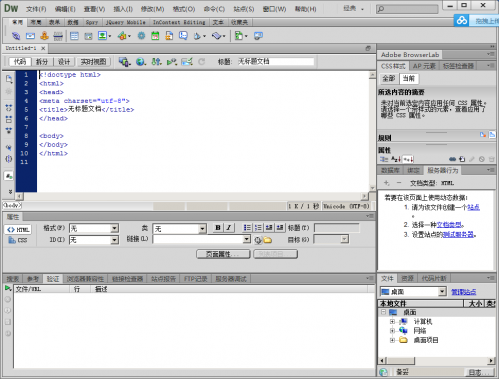Click the 文档类型 link
This screenshot has width=499, height=379.
pos(449,225)
